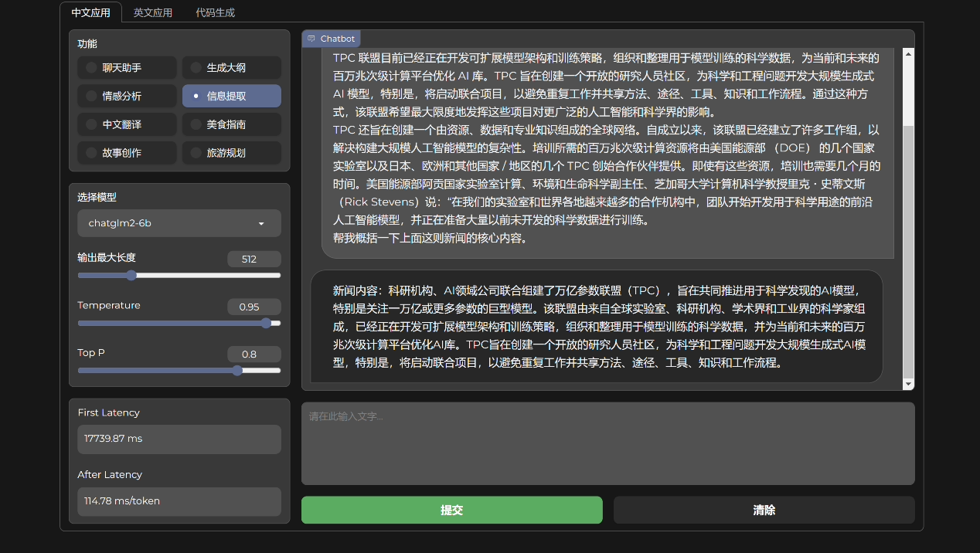Open the chatglm2-6b model dropdown
Image resolution: width=980 pixels, height=553 pixels.
click(x=170, y=223)
